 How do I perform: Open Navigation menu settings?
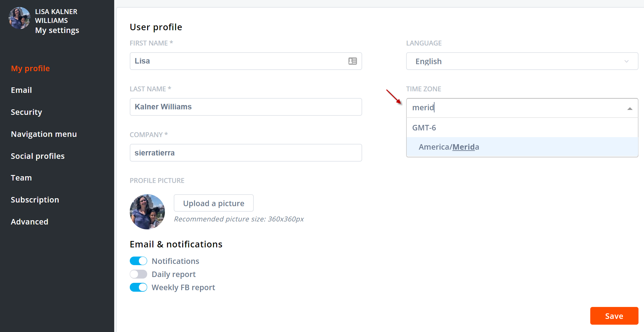[44, 134]
